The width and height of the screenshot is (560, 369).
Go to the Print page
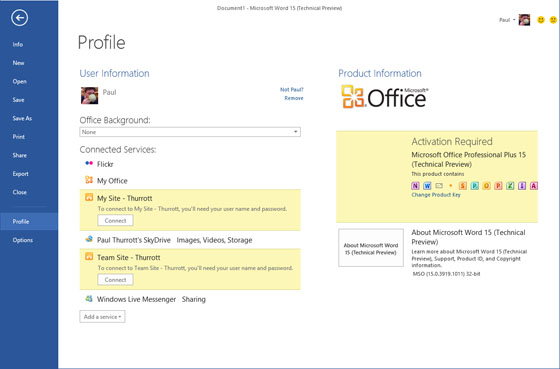[x=19, y=137]
